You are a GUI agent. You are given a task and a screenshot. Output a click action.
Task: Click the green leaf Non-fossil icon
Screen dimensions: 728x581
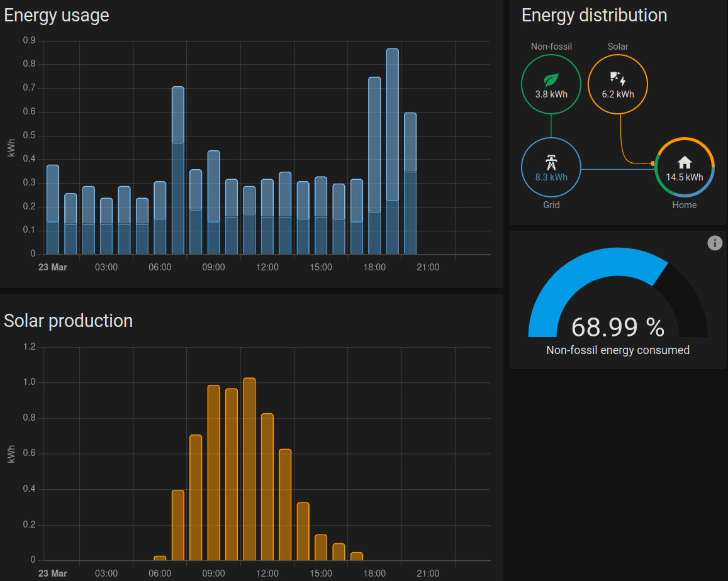551,80
